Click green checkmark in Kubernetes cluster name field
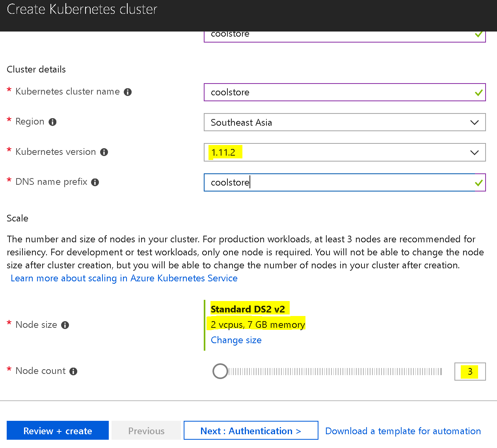Image resolution: width=497 pixels, height=448 pixels. click(478, 93)
